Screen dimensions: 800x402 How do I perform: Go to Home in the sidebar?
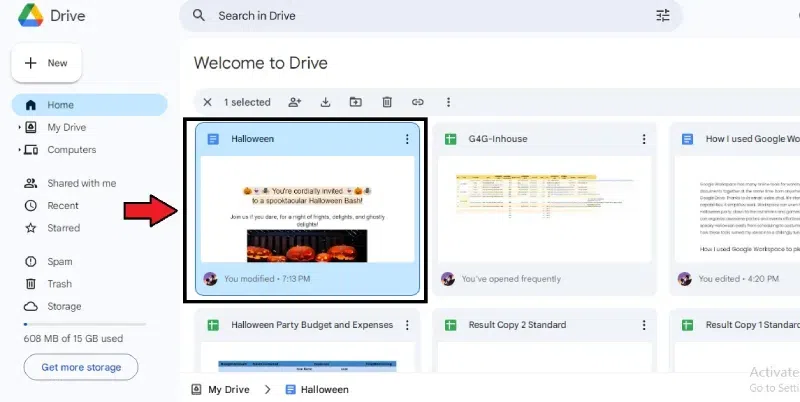(x=89, y=105)
